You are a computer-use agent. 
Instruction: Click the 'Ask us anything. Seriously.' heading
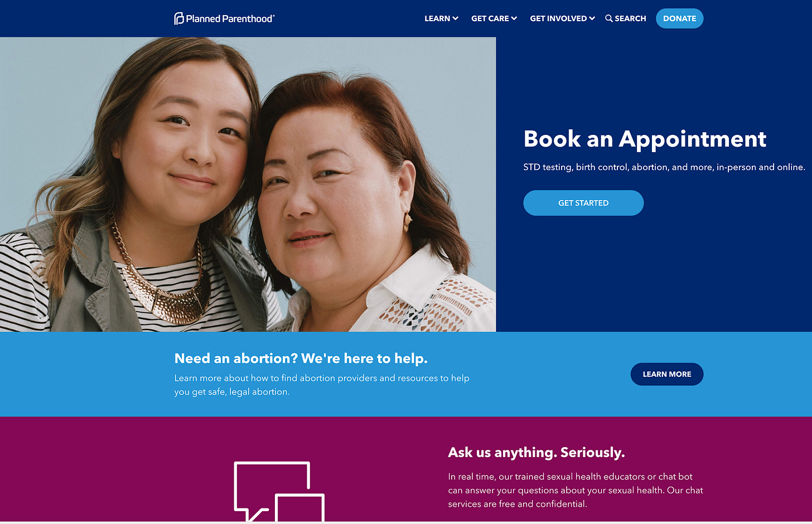(x=536, y=452)
